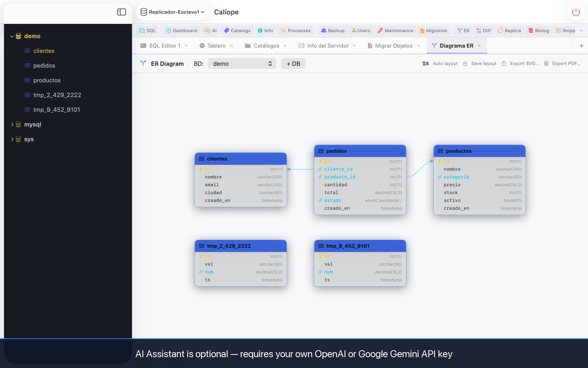
Task: Click the red power disconnect icon
Action: 576,12
